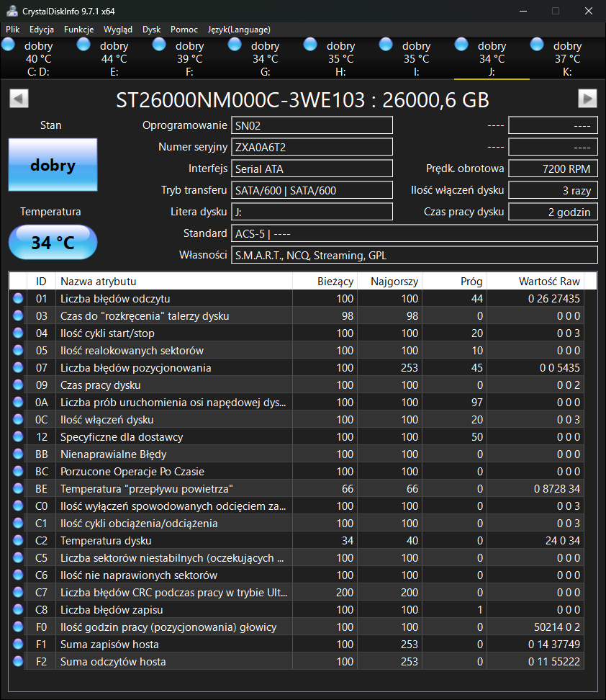Switch to the K: disk tab

click(x=566, y=58)
